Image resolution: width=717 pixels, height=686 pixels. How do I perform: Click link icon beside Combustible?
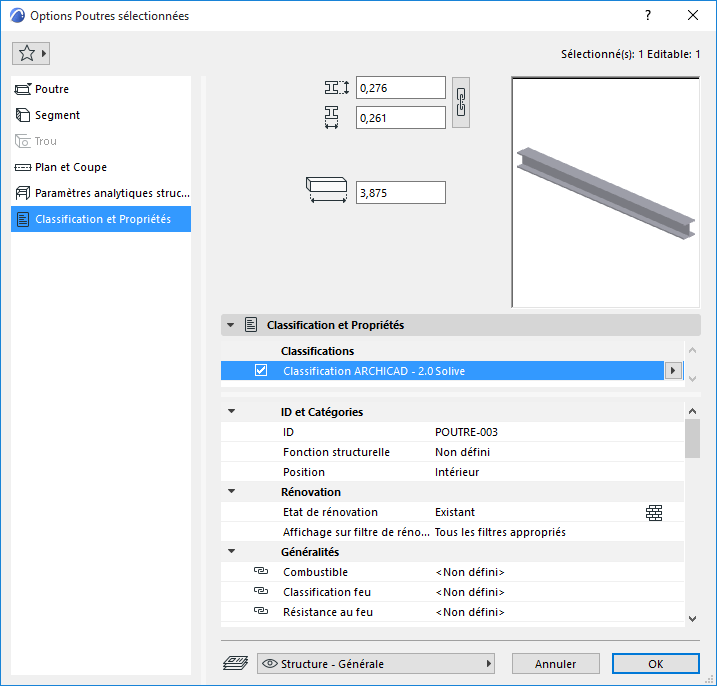pyautogui.click(x=261, y=571)
